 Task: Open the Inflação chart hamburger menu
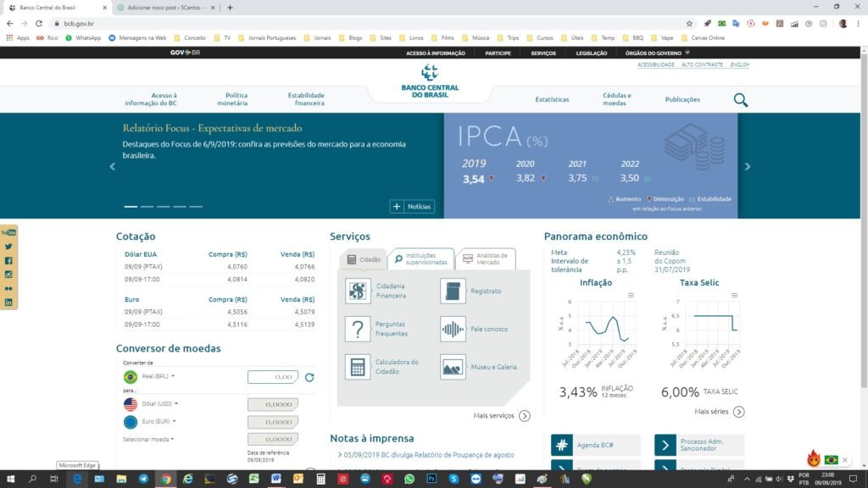tap(631, 296)
